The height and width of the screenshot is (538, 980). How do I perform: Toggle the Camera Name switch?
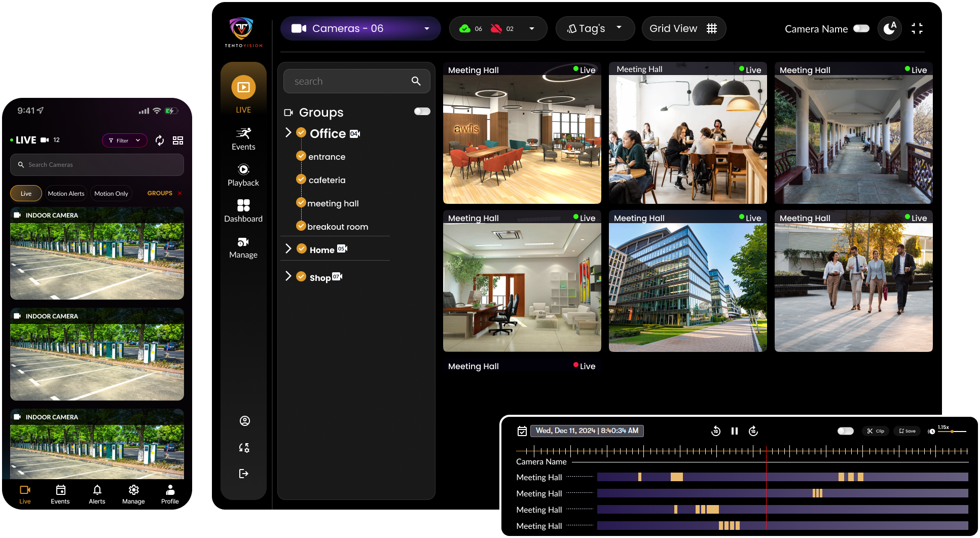pos(861,29)
